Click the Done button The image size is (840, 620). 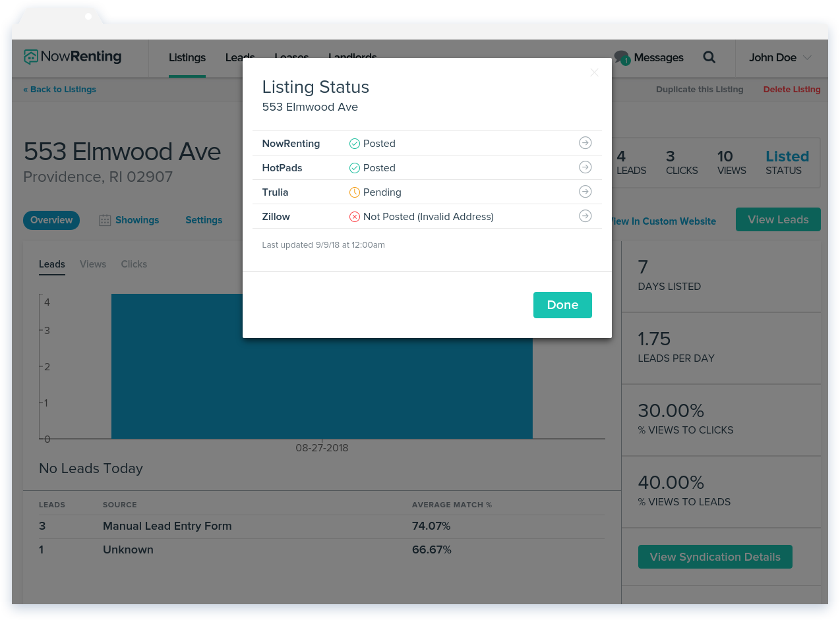coord(562,305)
